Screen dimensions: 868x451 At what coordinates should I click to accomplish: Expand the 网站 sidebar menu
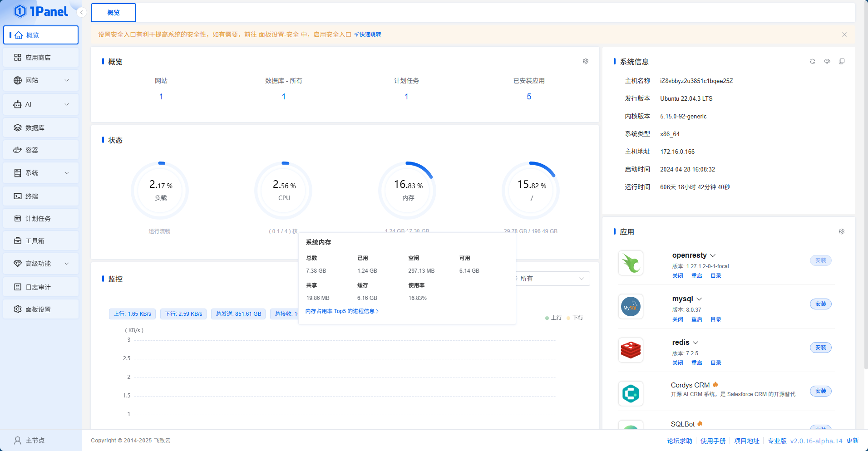(x=41, y=80)
